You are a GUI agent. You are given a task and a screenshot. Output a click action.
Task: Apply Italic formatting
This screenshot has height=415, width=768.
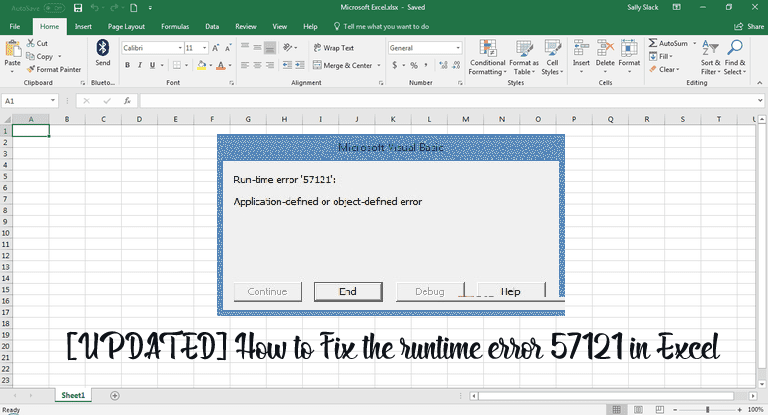(x=140, y=65)
